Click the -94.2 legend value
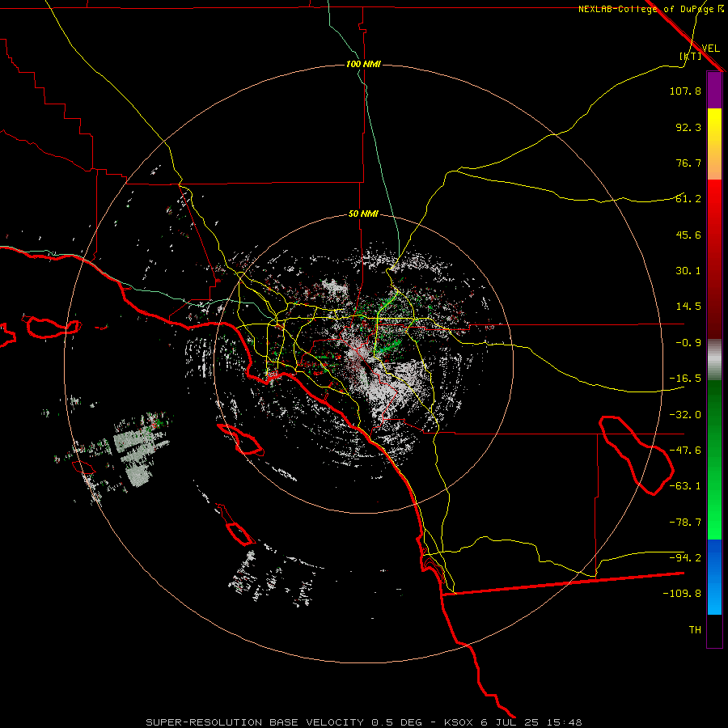Image resolution: width=728 pixels, height=728 pixels. coord(685,557)
